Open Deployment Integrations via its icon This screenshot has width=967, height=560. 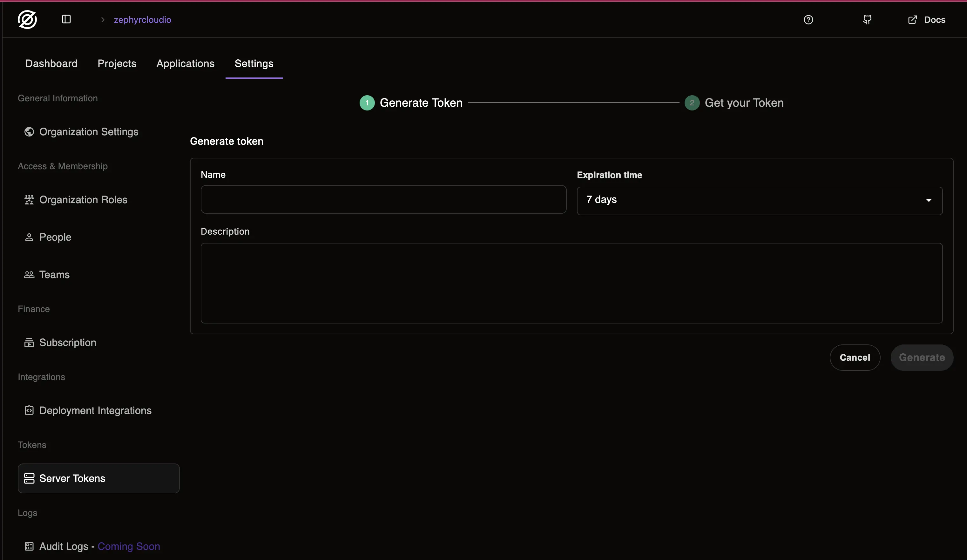28,410
